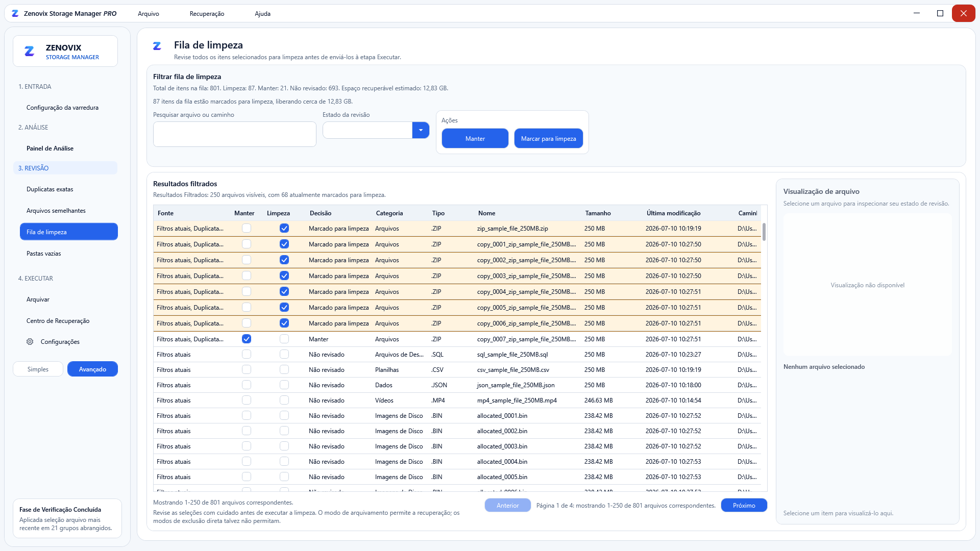Screen dimensions: 980x551
Task: Uncheck Limpeza for zip_sample_file_250MB.zip
Action: [284, 229]
